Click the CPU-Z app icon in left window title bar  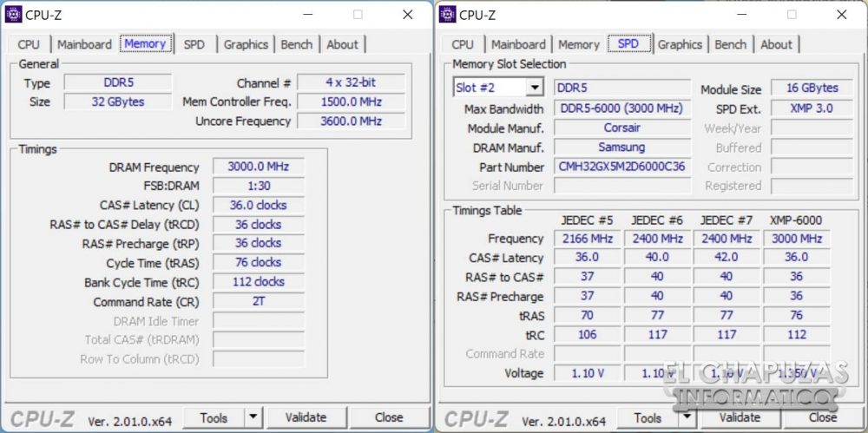13,14
